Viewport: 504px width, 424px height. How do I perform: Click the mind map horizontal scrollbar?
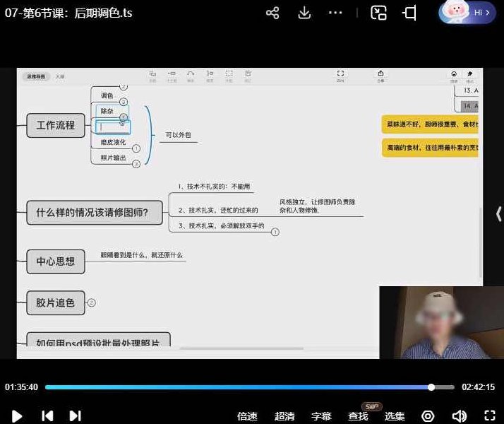tap(241, 348)
